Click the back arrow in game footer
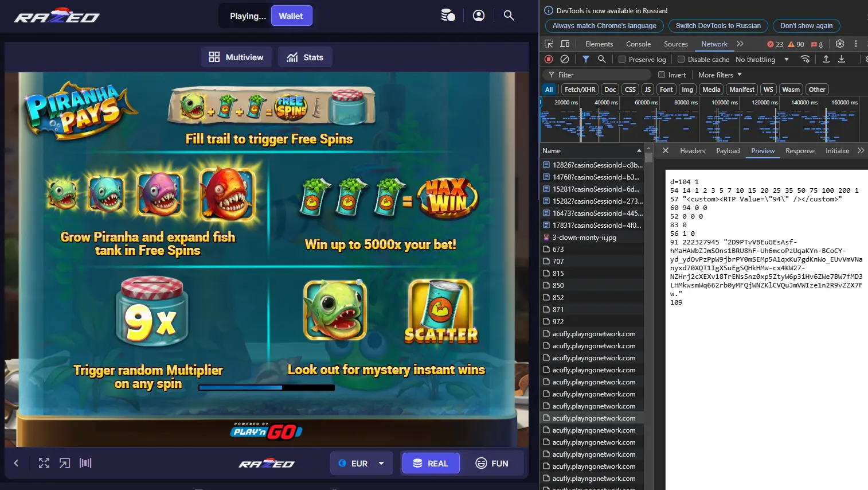This screenshot has height=490, width=868. coord(16,463)
